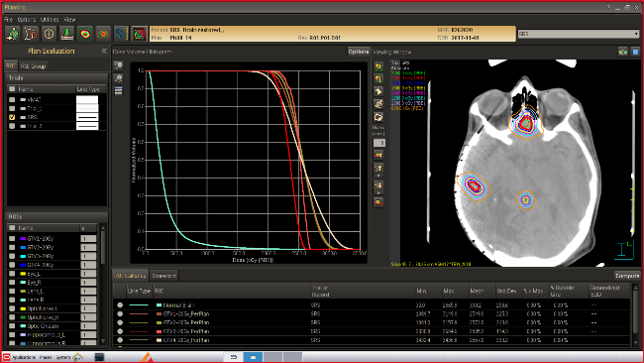Open the Utilities menu
The image size is (644, 363).
(50, 19)
